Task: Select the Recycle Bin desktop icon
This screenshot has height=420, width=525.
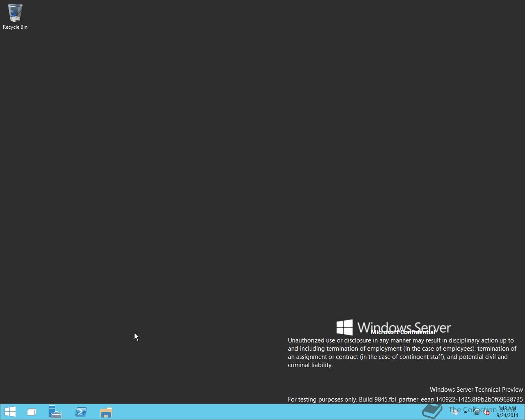Action: [x=15, y=17]
